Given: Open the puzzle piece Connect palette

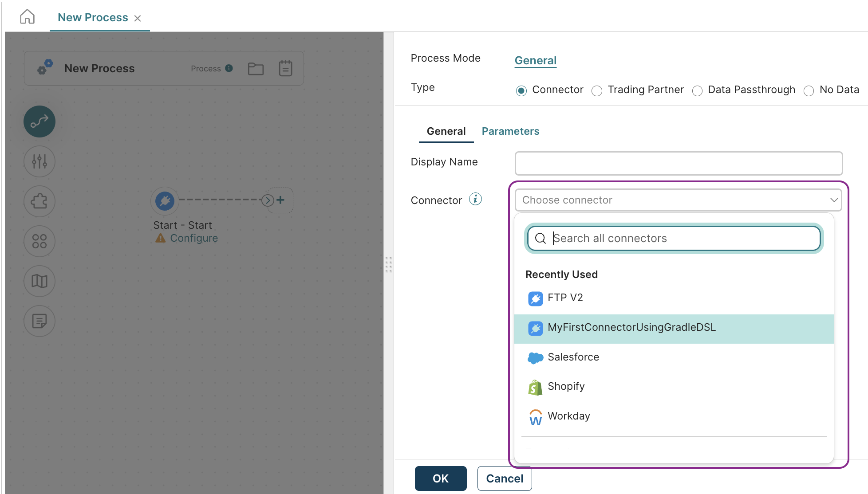Looking at the screenshot, I should pyautogui.click(x=39, y=201).
